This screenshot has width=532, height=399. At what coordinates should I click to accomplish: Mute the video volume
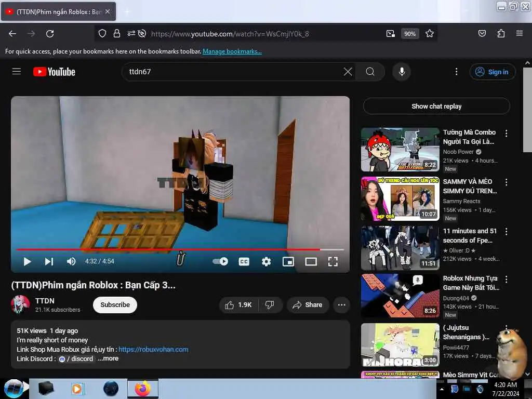click(x=71, y=261)
